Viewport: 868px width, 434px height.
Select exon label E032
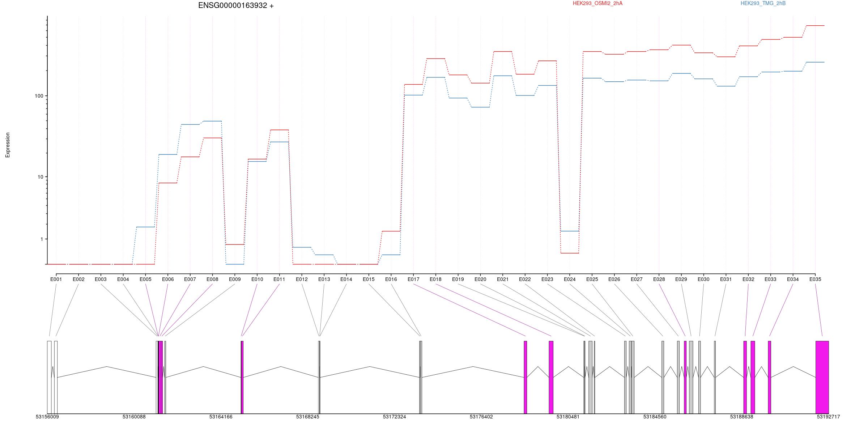748,279
